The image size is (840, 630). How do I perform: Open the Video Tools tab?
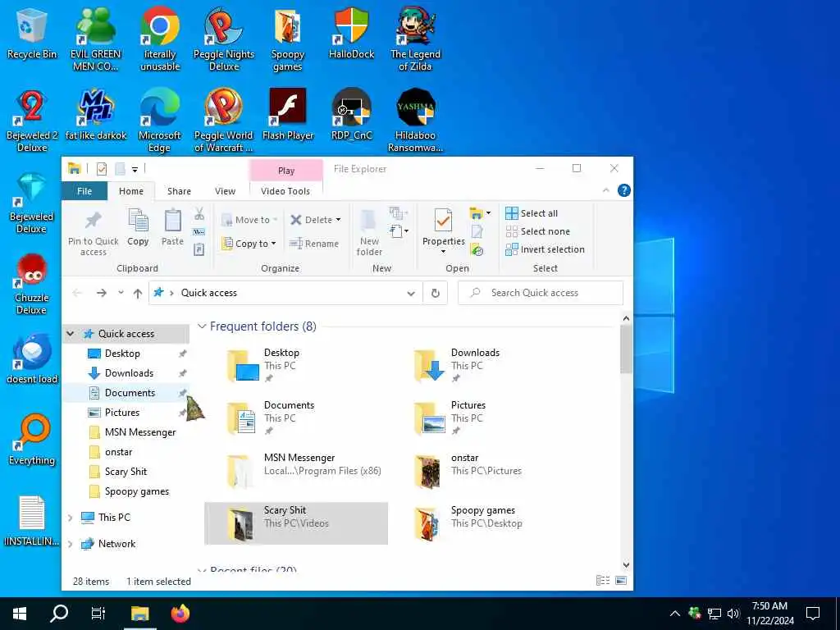coord(285,191)
